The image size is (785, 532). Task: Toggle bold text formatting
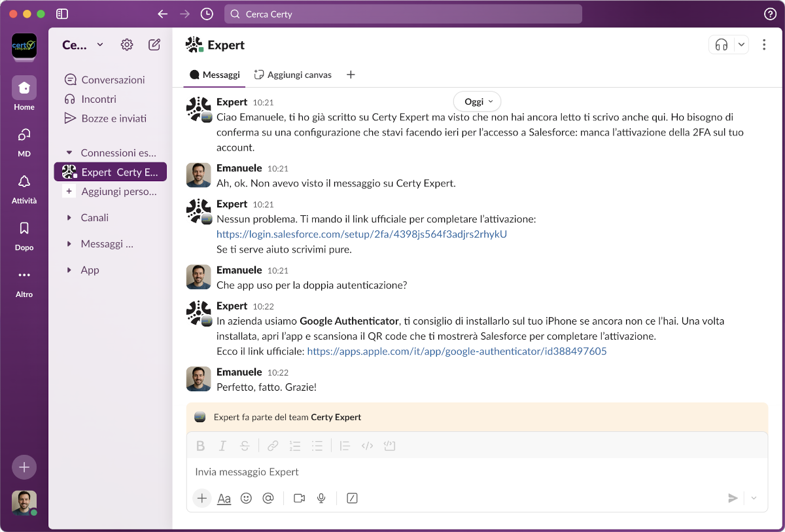pos(201,446)
